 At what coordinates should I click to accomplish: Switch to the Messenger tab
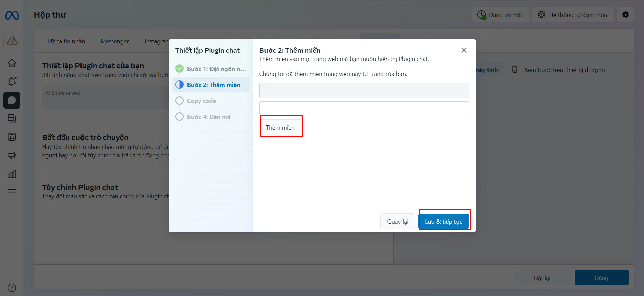coord(114,41)
